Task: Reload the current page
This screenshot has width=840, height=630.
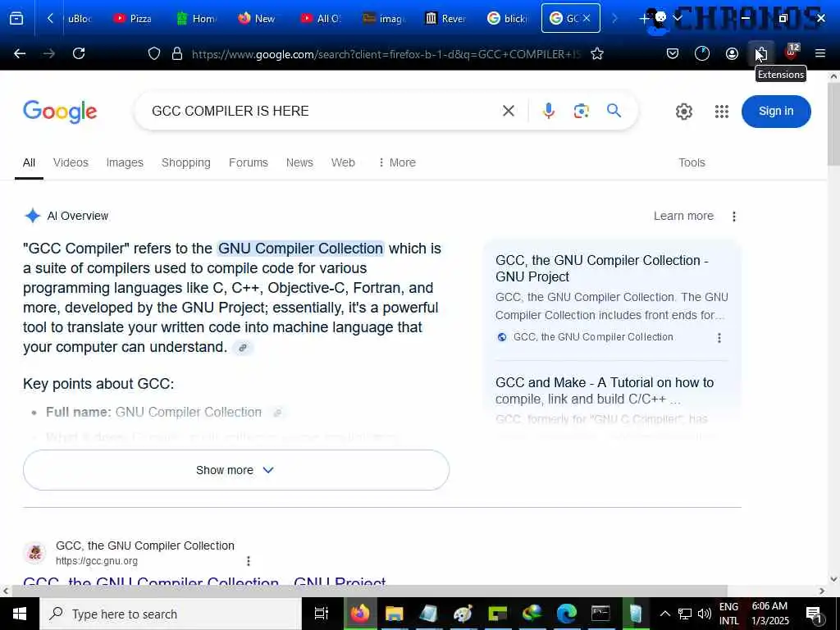Action: point(79,53)
